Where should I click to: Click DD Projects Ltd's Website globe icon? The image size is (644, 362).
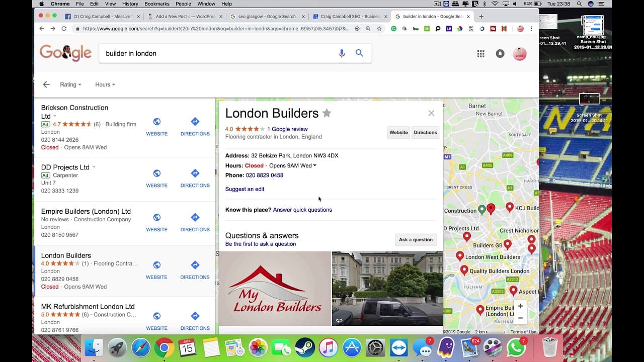pyautogui.click(x=157, y=173)
